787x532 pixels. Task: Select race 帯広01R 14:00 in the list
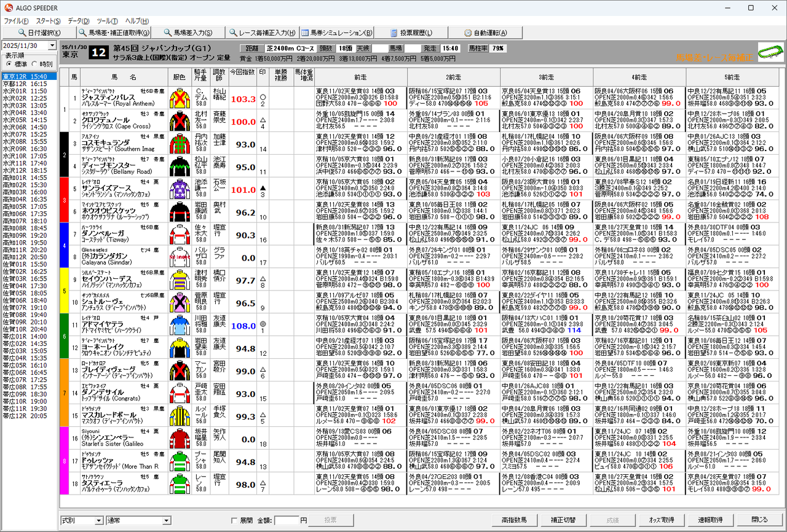29,336
